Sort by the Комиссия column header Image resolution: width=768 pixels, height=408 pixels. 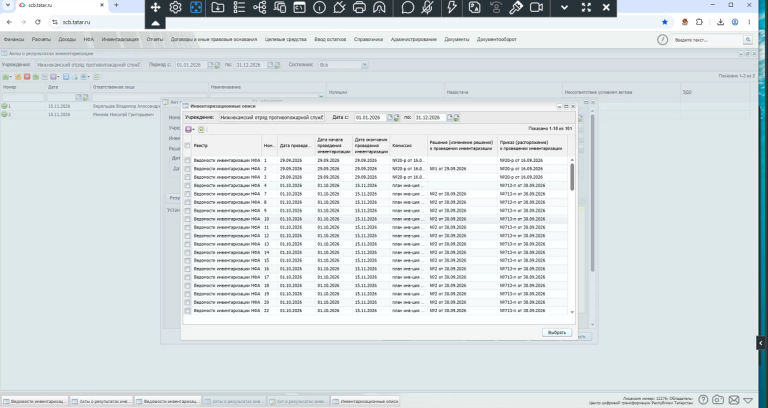(409, 145)
